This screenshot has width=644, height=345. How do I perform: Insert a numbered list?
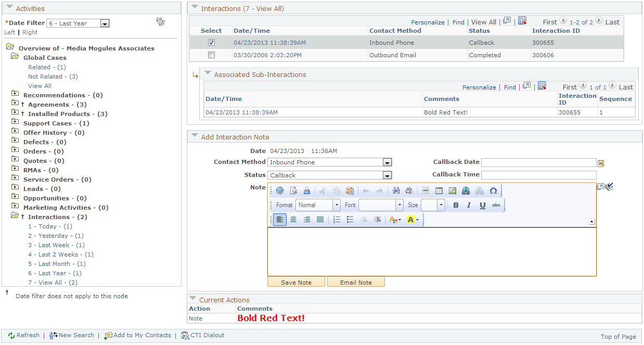pyautogui.click(x=337, y=220)
